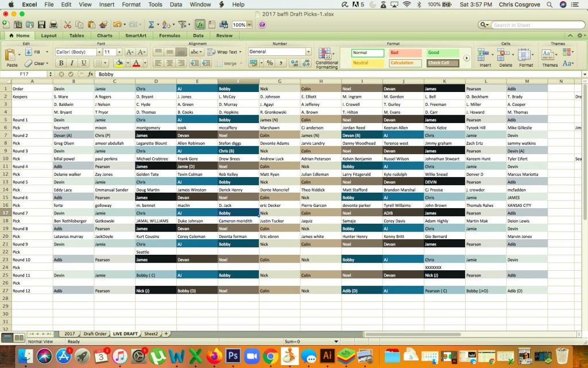Apply the Bad cell style
The height and width of the screenshot is (368, 588).
click(404, 52)
